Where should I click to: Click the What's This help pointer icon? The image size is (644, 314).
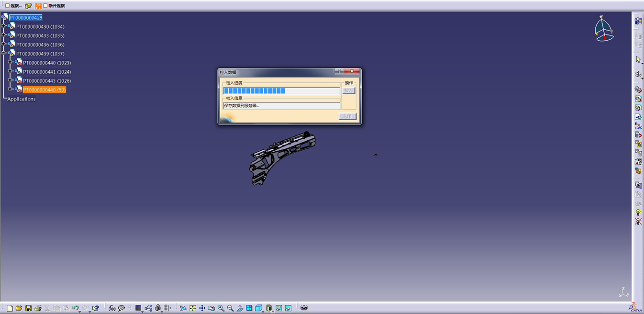(96, 308)
